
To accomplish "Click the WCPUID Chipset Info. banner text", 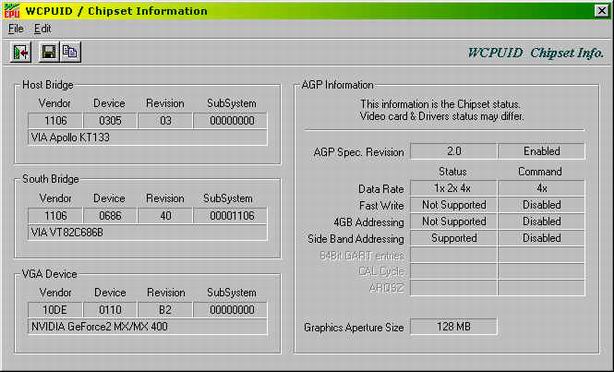I will coord(536,52).
